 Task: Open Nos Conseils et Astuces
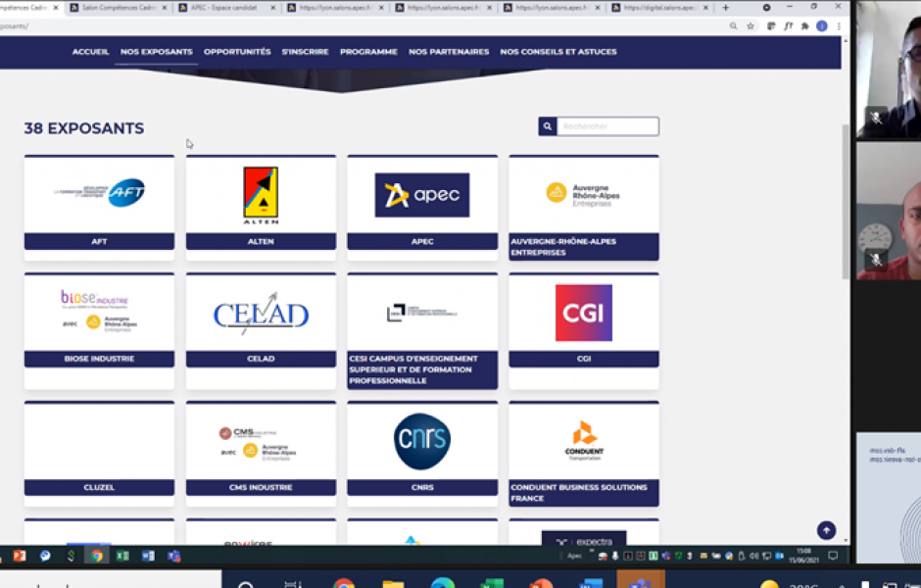558,52
